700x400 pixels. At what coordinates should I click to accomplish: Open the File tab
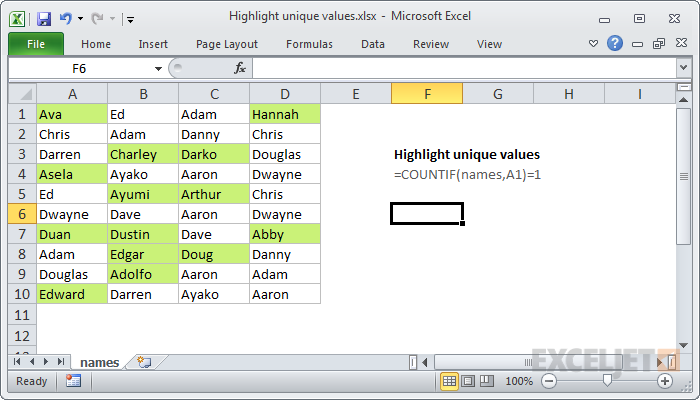(x=36, y=44)
